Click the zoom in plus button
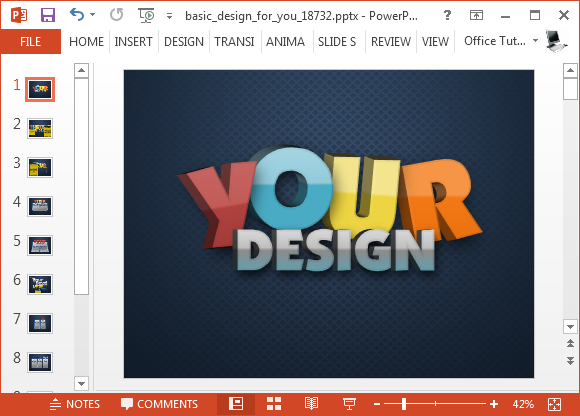580x416 pixels. (x=494, y=404)
